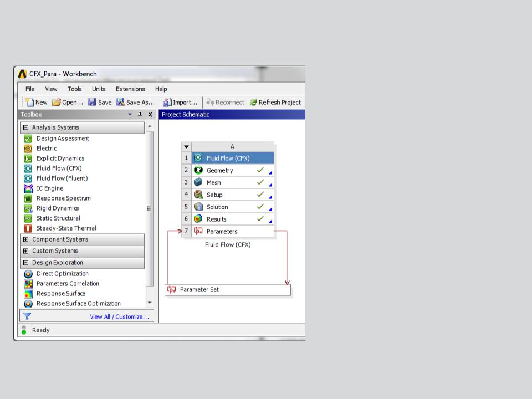
Task: Click the toolbox filter funnel icon
Action: [x=27, y=316]
